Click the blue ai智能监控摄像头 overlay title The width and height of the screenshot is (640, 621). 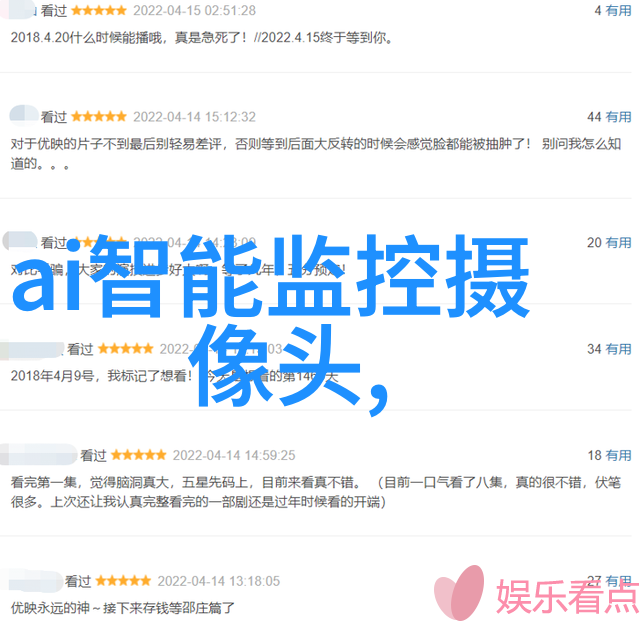[271, 323]
